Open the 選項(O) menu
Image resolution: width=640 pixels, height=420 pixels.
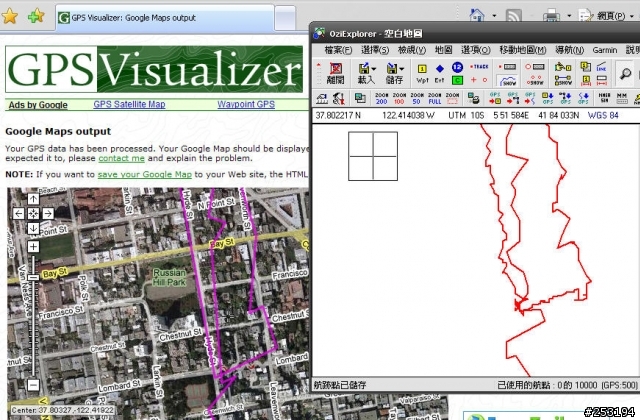(x=476, y=50)
